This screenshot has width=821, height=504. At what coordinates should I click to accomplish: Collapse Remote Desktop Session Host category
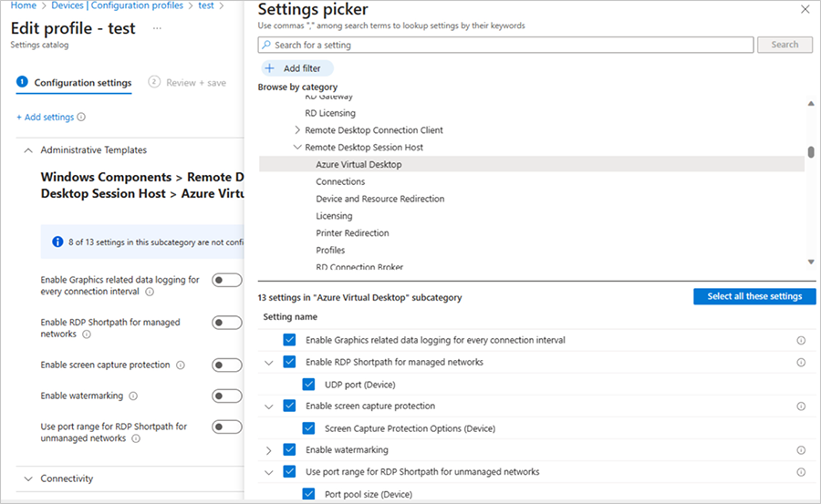pyautogui.click(x=296, y=147)
